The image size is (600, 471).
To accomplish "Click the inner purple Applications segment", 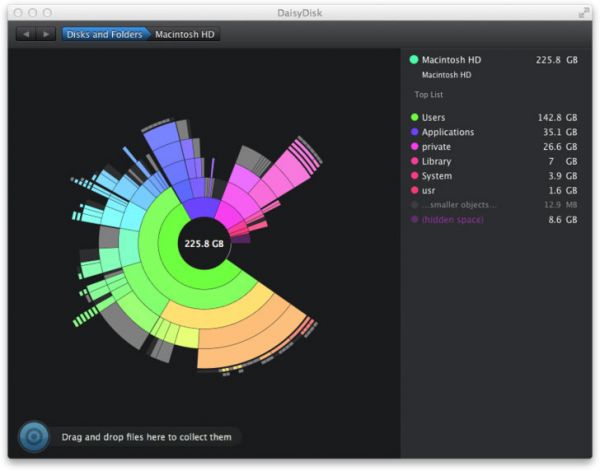I will click(x=202, y=207).
